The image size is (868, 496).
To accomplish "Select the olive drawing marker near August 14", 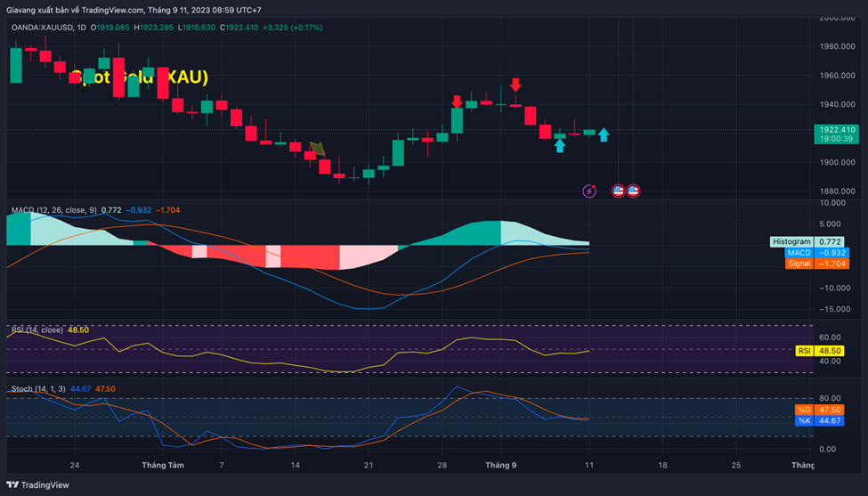I will (317, 148).
